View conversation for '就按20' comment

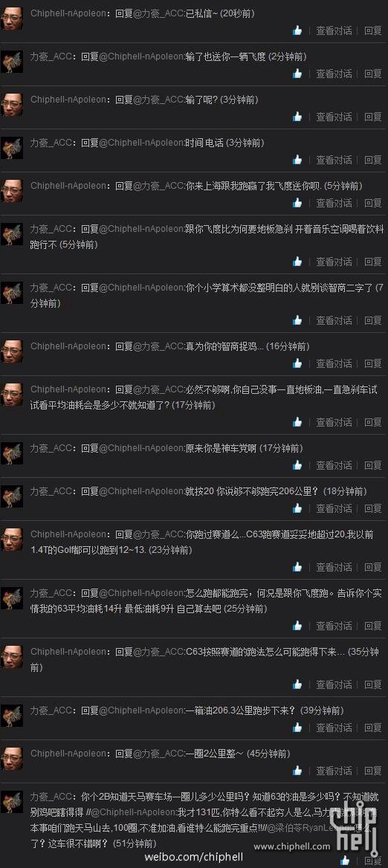(x=334, y=509)
